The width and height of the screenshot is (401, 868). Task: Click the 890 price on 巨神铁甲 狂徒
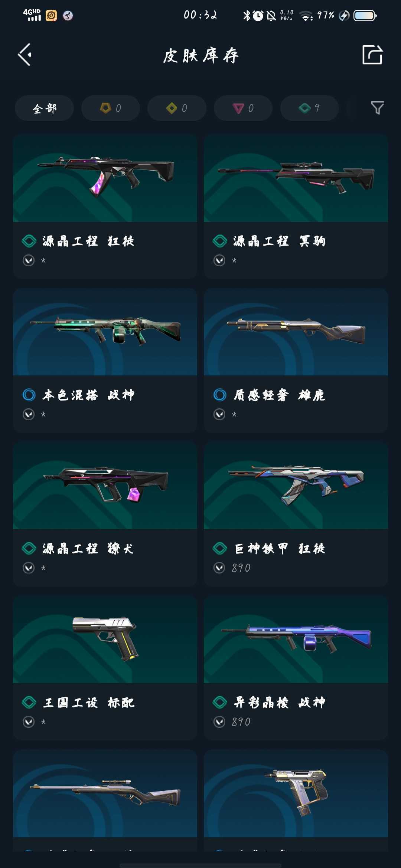[x=241, y=568]
